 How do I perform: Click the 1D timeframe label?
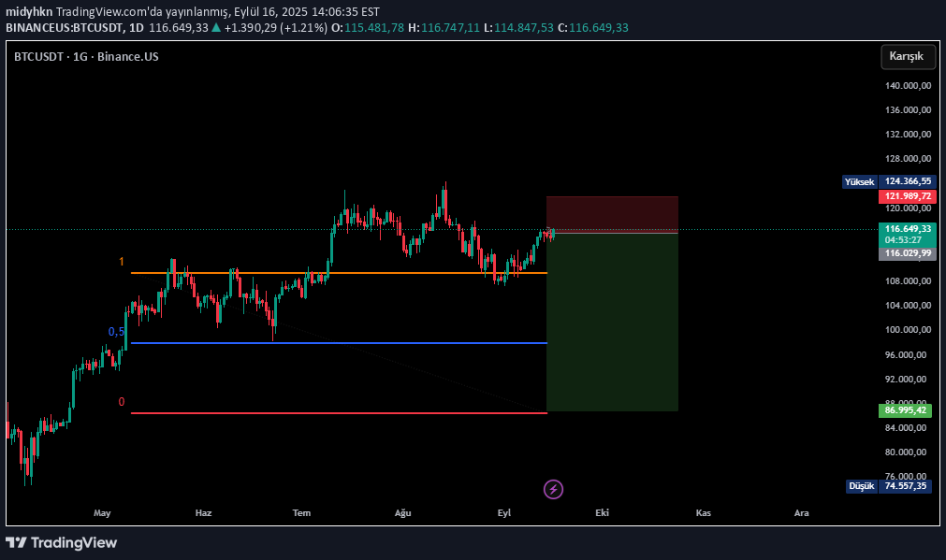click(x=137, y=29)
